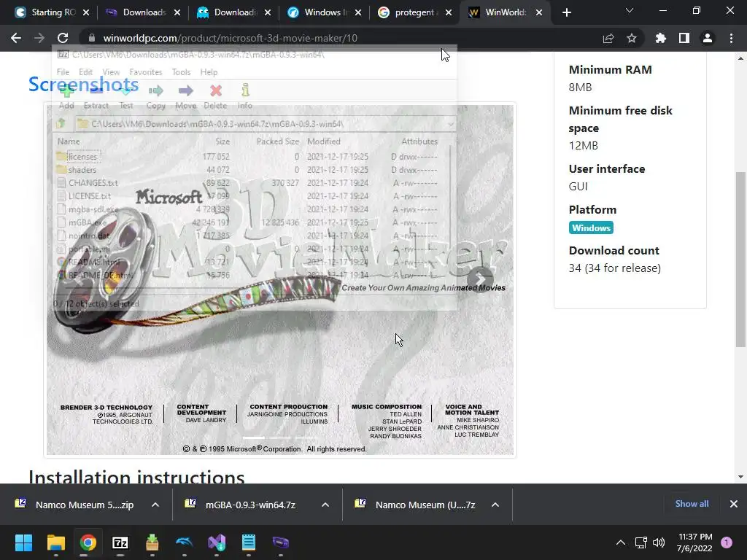The height and width of the screenshot is (560, 747).
Task: Open the 7-Zip Favorites menu
Action: [146, 72]
